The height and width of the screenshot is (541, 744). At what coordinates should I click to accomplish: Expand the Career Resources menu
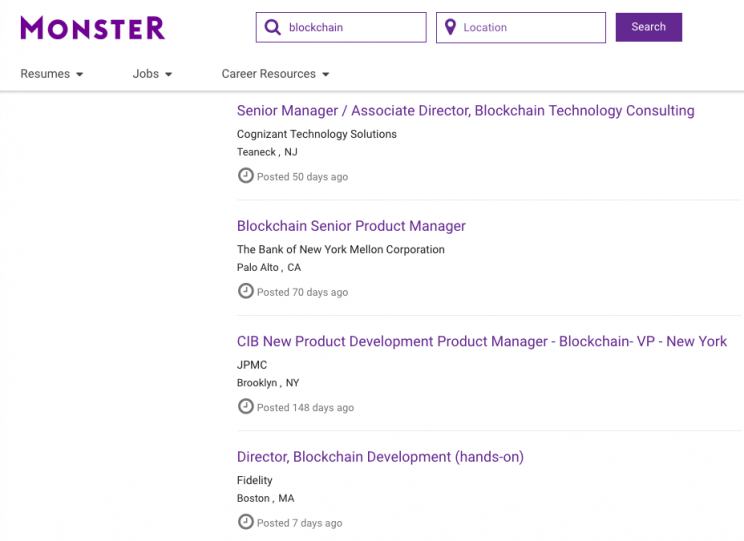click(x=275, y=74)
